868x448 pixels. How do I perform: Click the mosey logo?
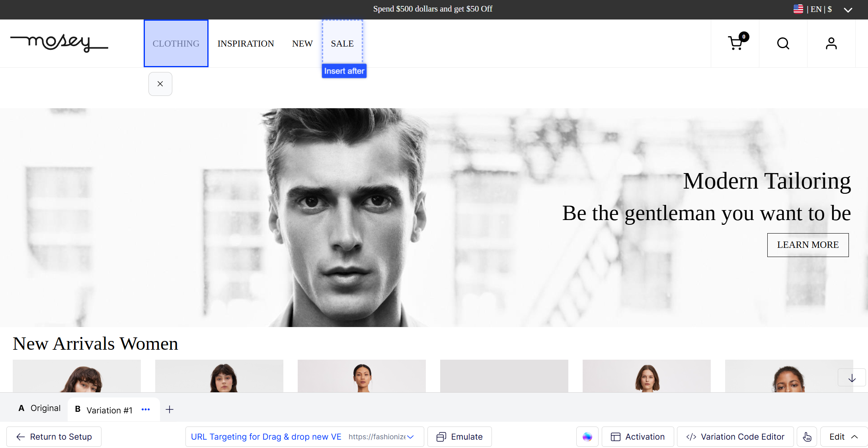point(59,43)
